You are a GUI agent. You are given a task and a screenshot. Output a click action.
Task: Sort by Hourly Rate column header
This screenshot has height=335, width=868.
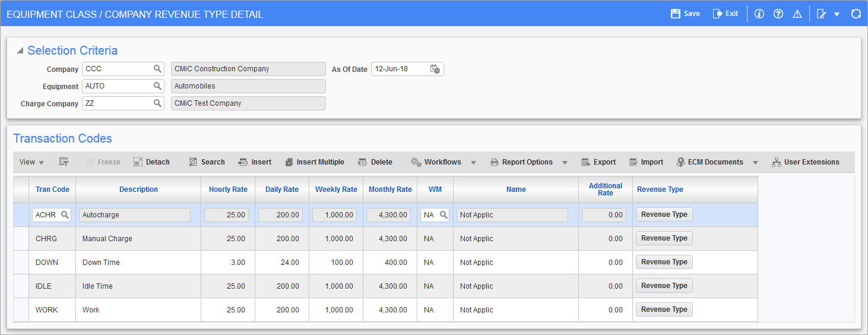click(228, 189)
